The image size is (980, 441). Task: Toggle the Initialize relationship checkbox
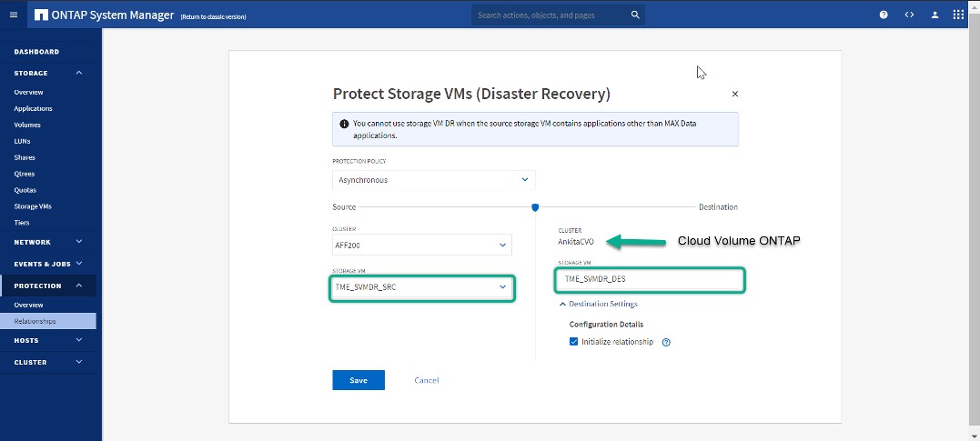(x=573, y=342)
